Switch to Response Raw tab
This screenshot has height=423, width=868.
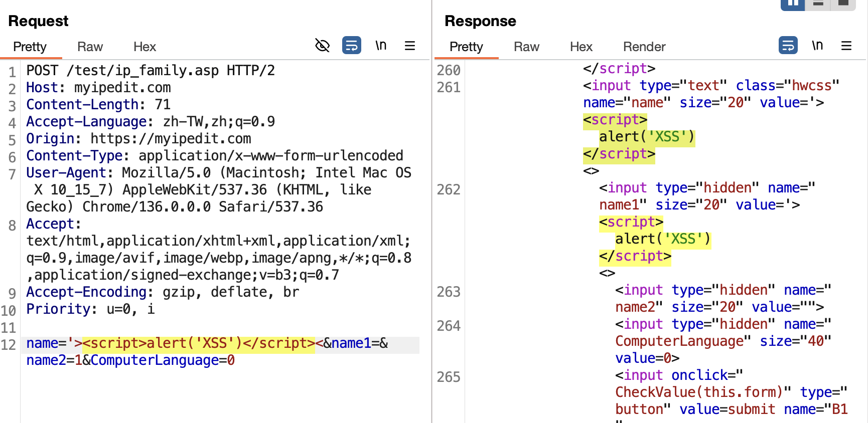coord(526,47)
